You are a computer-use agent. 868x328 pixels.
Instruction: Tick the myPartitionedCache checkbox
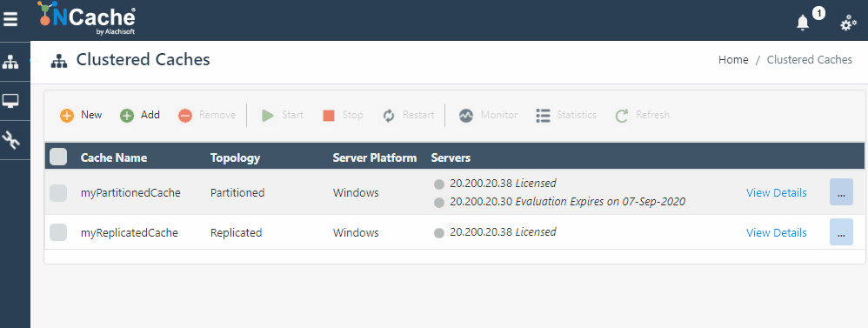pos(58,193)
